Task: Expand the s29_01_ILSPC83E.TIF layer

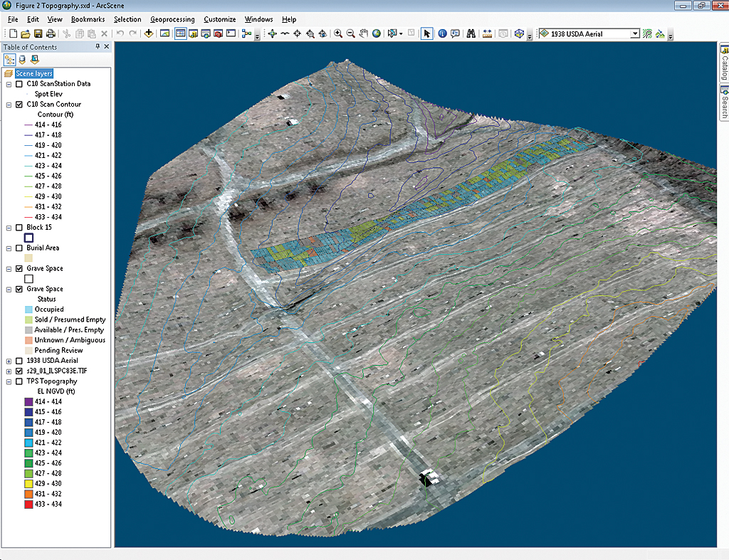Action: 9,371
